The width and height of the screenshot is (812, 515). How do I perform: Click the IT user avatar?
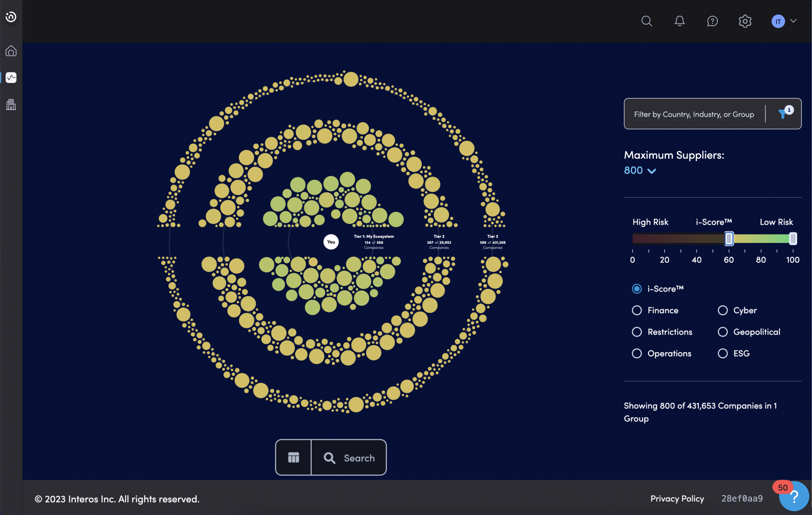tap(778, 21)
